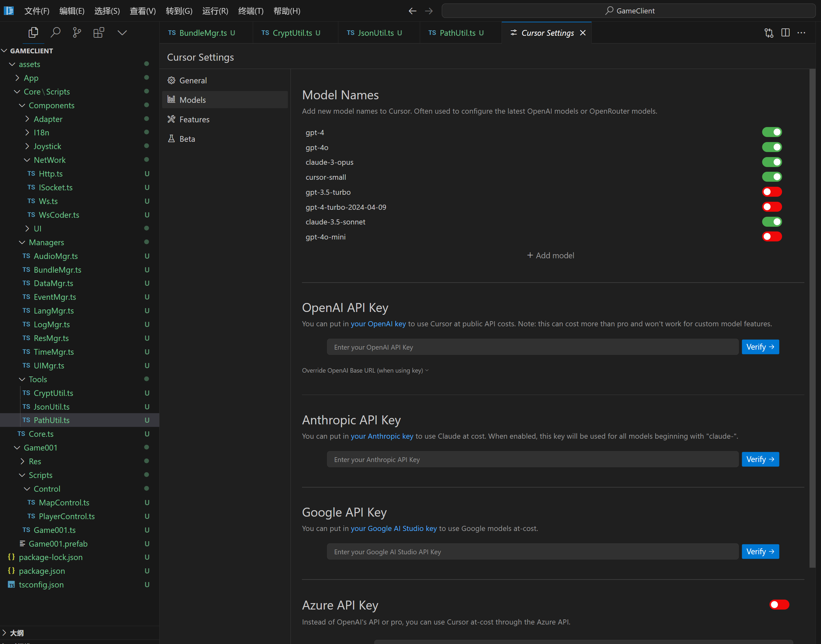Turn on the Azure API Key toggle
The image size is (821, 644).
pyautogui.click(x=779, y=605)
